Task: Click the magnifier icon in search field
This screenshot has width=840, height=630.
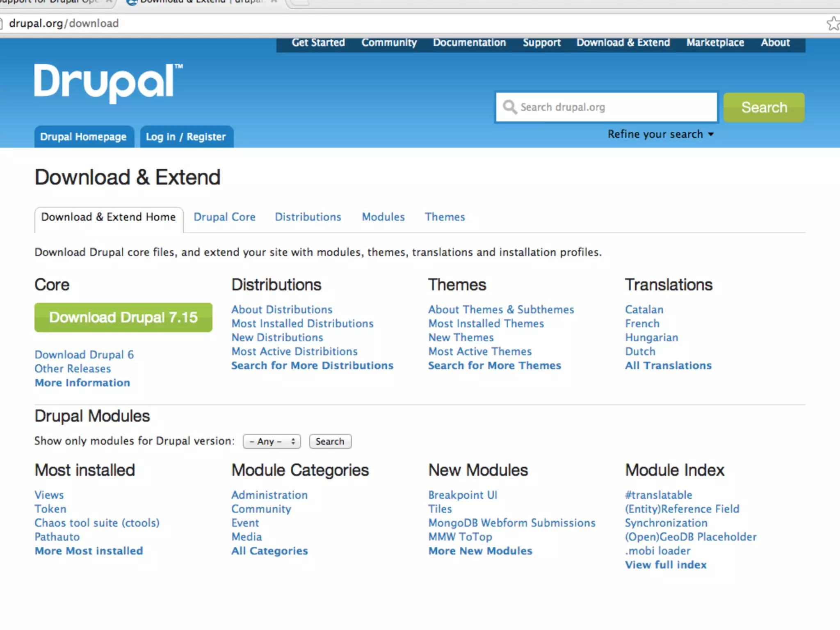Action: click(x=509, y=107)
